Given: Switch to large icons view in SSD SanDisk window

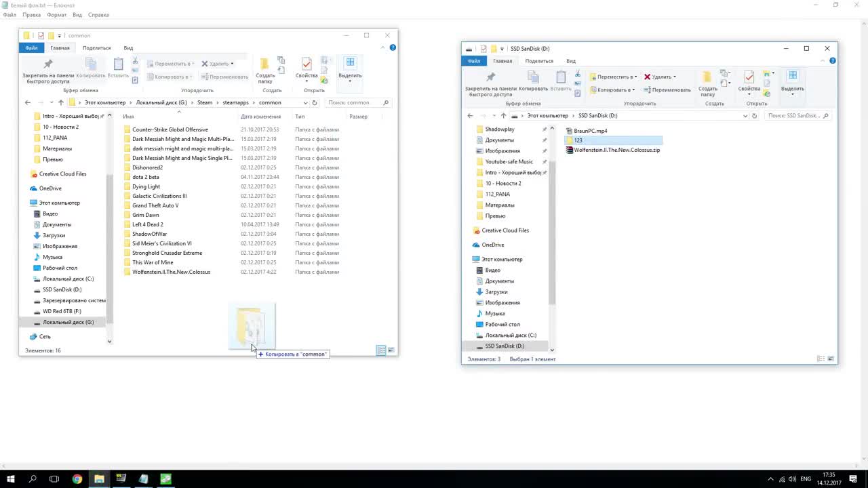Looking at the screenshot, I should (x=831, y=359).
